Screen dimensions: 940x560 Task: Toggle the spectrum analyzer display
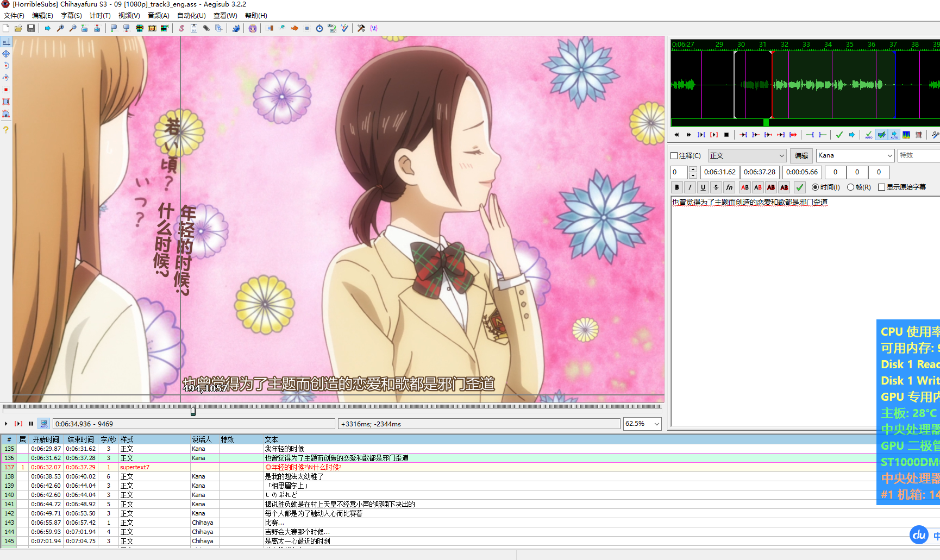(x=906, y=135)
